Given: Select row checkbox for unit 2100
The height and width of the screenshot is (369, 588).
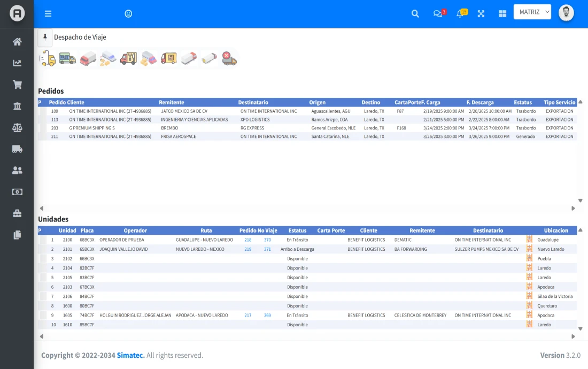Looking at the screenshot, I should pyautogui.click(x=43, y=240).
